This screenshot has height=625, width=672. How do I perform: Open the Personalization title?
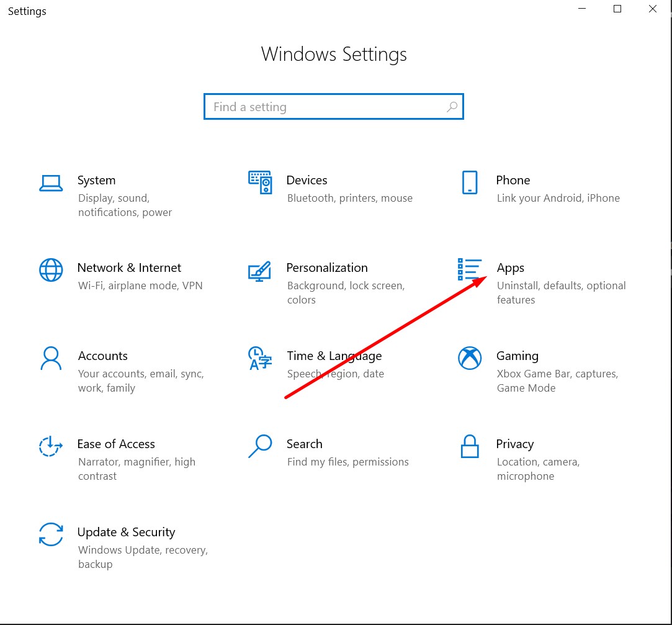coord(327,268)
